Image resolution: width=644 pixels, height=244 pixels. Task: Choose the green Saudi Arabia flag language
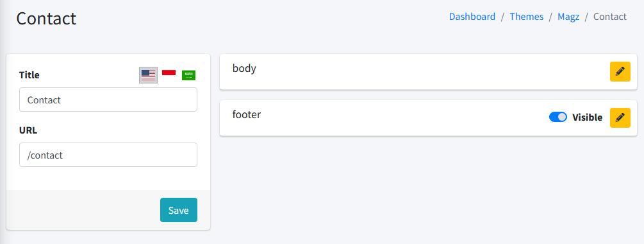point(188,75)
